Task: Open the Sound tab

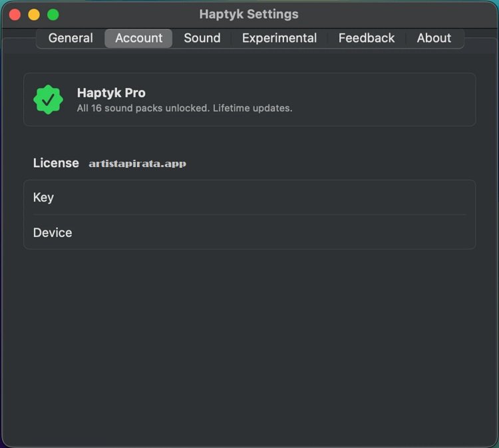Action: tap(202, 38)
